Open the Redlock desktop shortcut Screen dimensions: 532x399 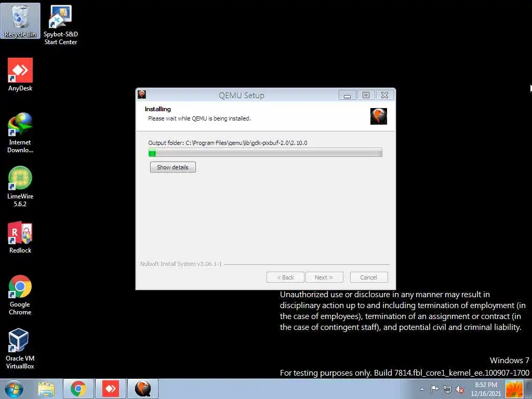[x=20, y=237]
